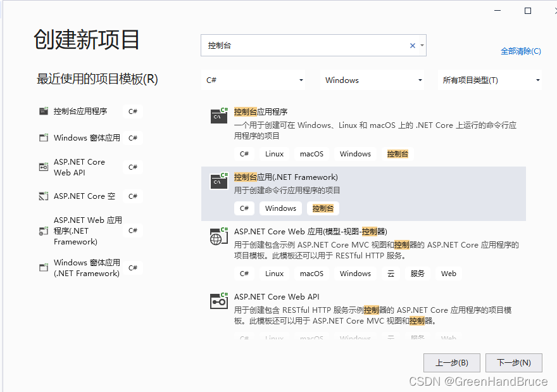This screenshot has height=392, width=557.
Task: Click the ASP.NET Web 应用程序(.NET Framework) icon
Action: (x=43, y=231)
